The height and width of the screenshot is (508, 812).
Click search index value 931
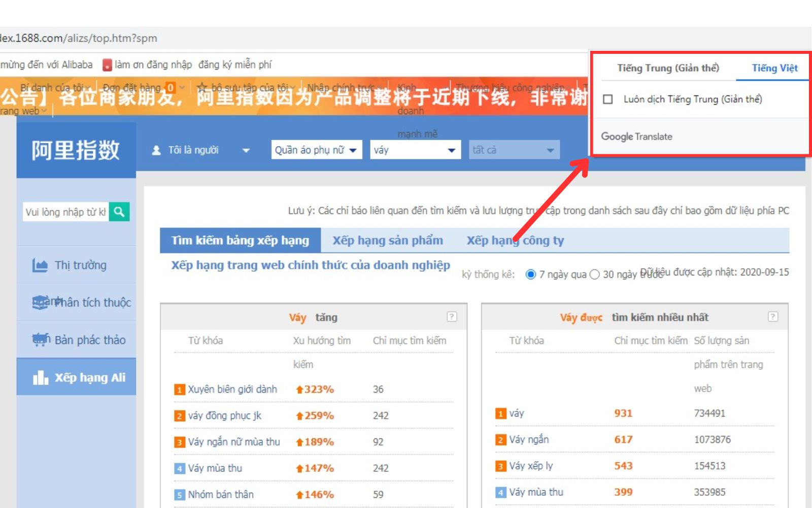tap(623, 413)
